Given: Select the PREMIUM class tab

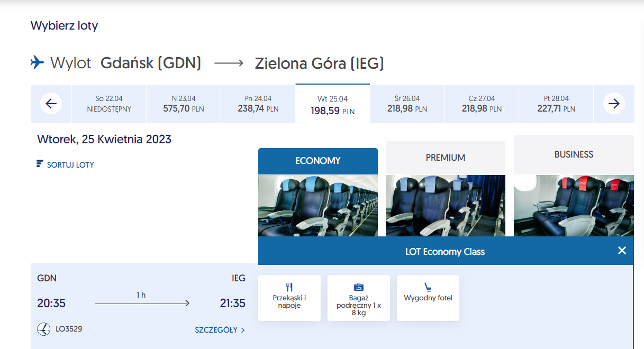Looking at the screenshot, I should coord(446,158).
